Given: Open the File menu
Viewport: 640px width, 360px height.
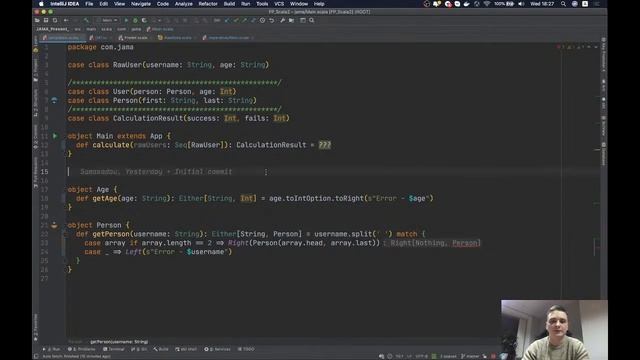Looking at the screenshot, I should (x=89, y=4).
